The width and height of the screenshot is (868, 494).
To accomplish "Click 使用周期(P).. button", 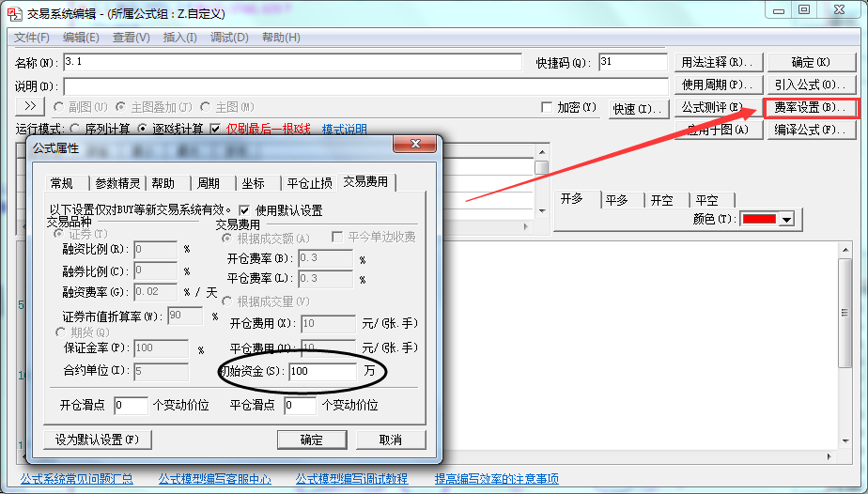I will pos(719,85).
